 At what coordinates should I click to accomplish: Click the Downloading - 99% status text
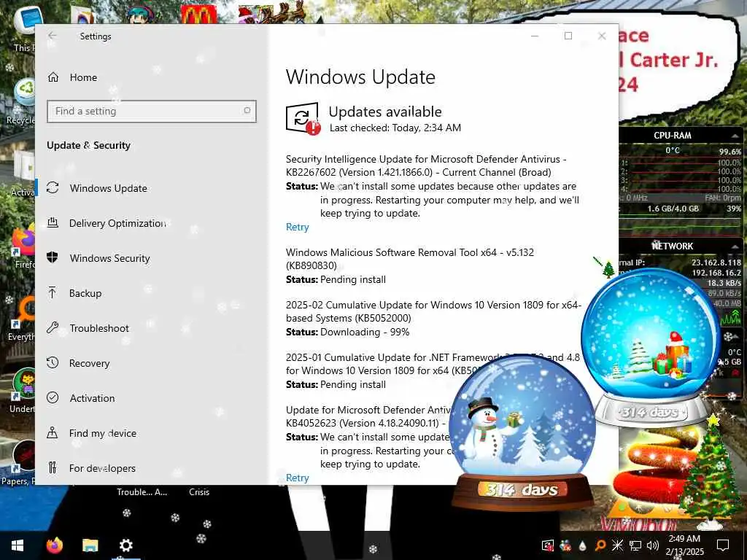coord(365,332)
